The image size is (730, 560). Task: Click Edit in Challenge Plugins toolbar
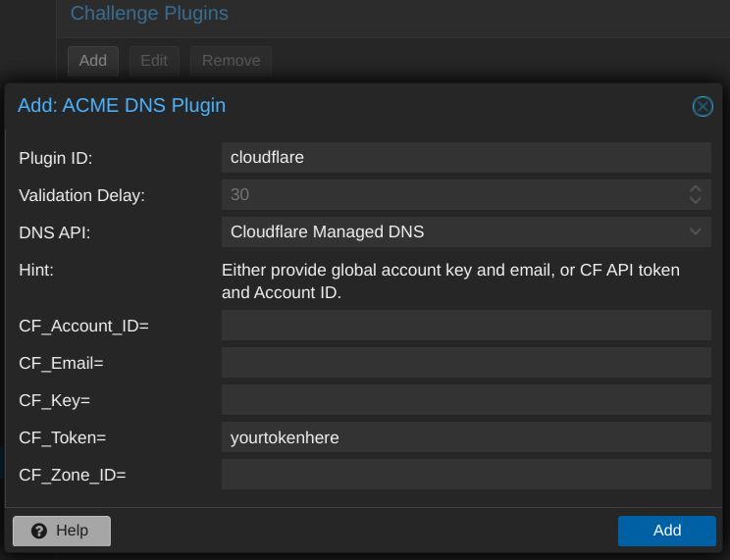(154, 61)
